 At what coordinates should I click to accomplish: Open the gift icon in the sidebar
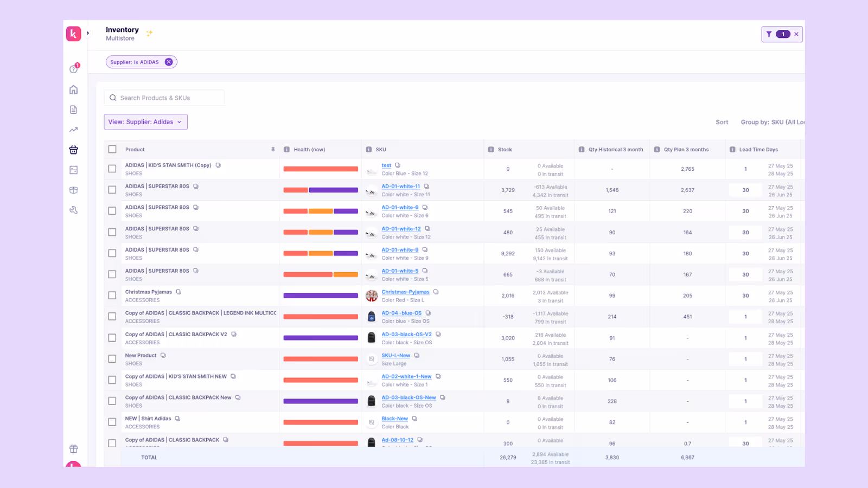point(74,448)
